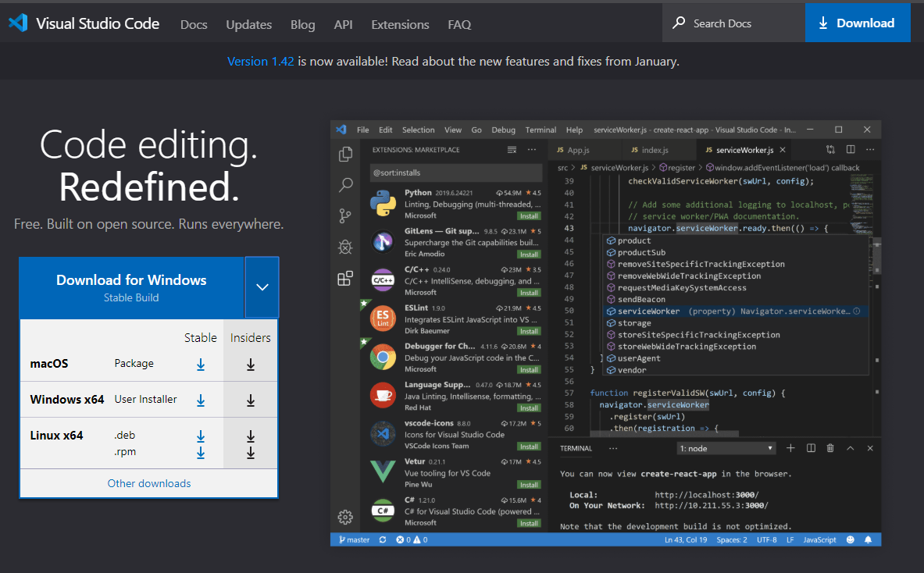Download Linux x64 Stable .deb package
The height and width of the screenshot is (573, 924).
click(x=201, y=436)
